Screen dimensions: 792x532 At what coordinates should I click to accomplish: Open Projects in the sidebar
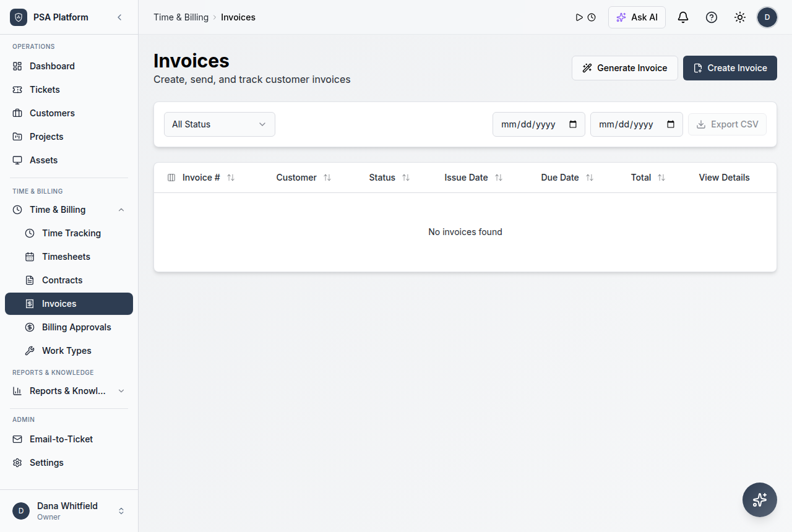(69, 137)
